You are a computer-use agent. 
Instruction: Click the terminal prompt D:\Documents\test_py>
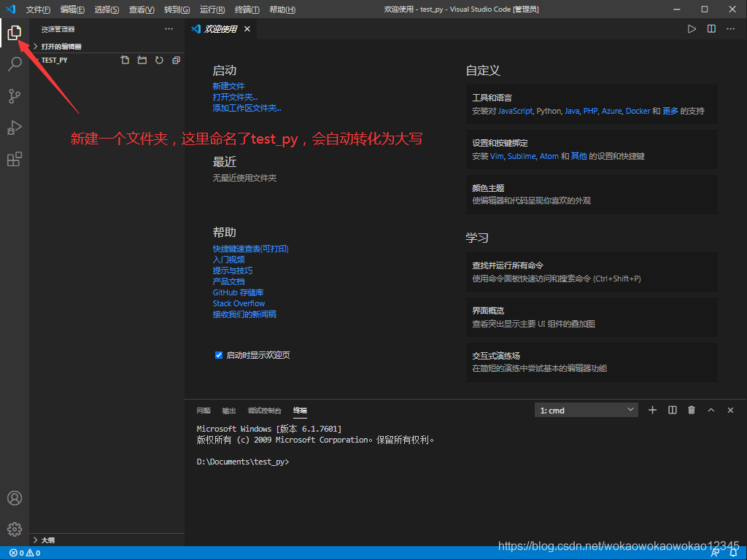pyautogui.click(x=243, y=462)
